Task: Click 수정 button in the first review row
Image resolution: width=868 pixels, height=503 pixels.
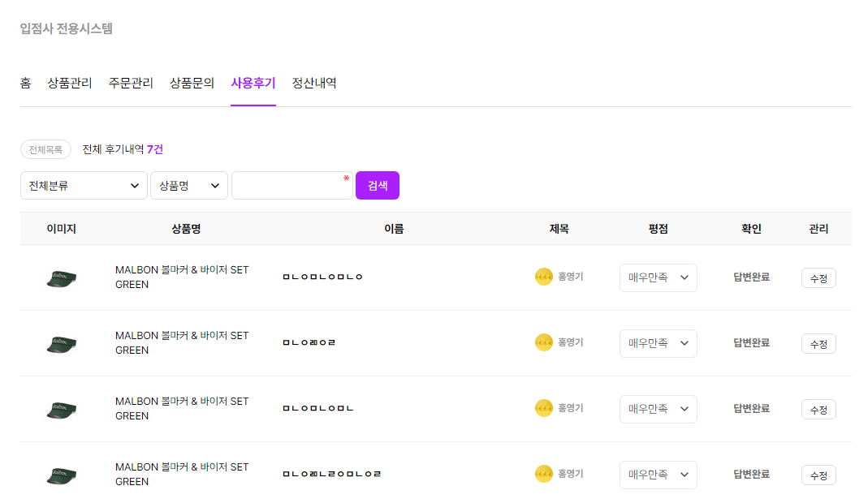Action: (818, 277)
